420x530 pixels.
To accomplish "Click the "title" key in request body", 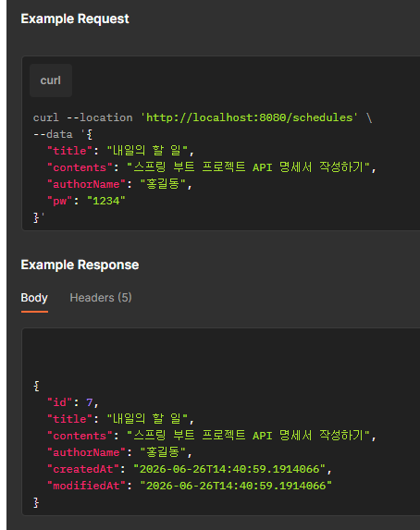I will tap(69, 151).
